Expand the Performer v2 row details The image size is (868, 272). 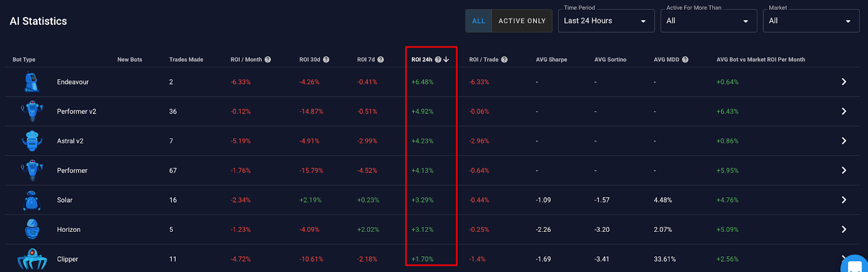tap(844, 111)
